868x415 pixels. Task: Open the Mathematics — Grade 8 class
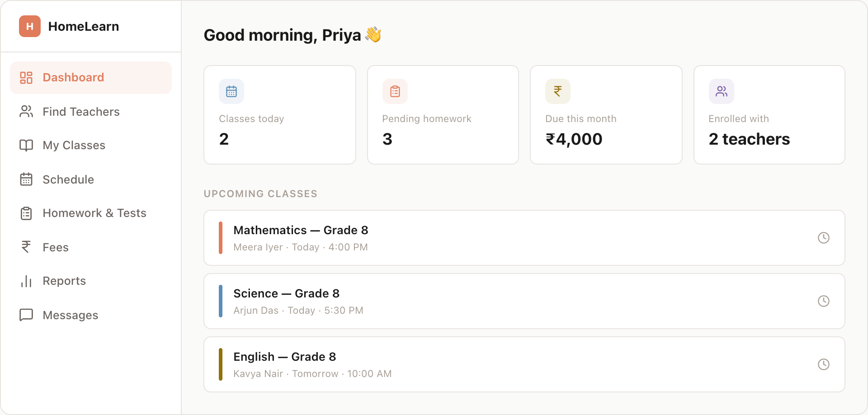point(301,231)
